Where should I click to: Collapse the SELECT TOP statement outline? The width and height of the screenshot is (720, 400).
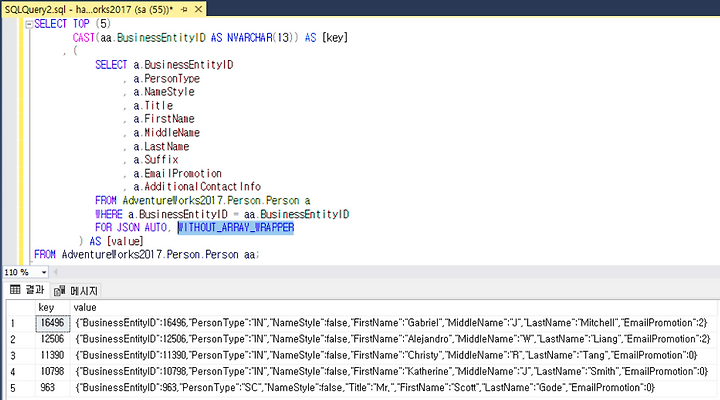point(29,24)
